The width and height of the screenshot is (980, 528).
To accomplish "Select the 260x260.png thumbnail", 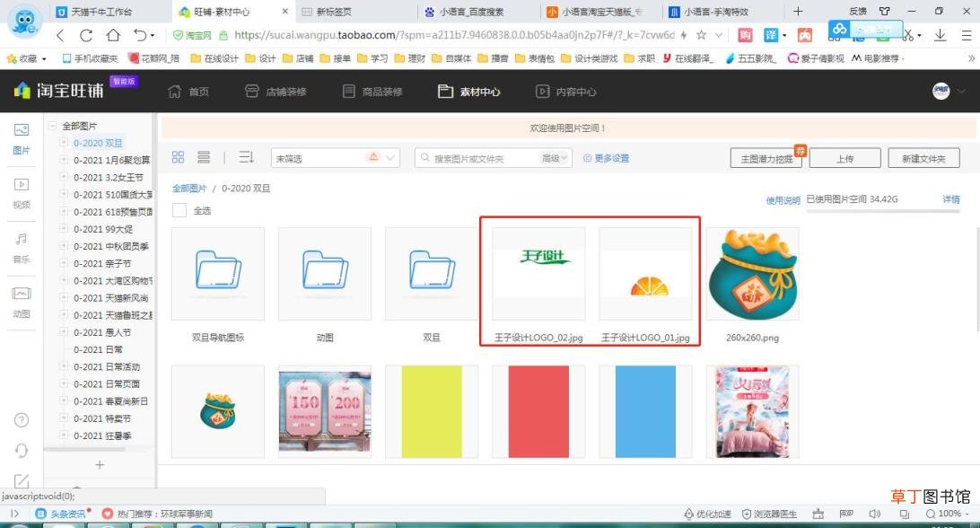I will (752, 274).
